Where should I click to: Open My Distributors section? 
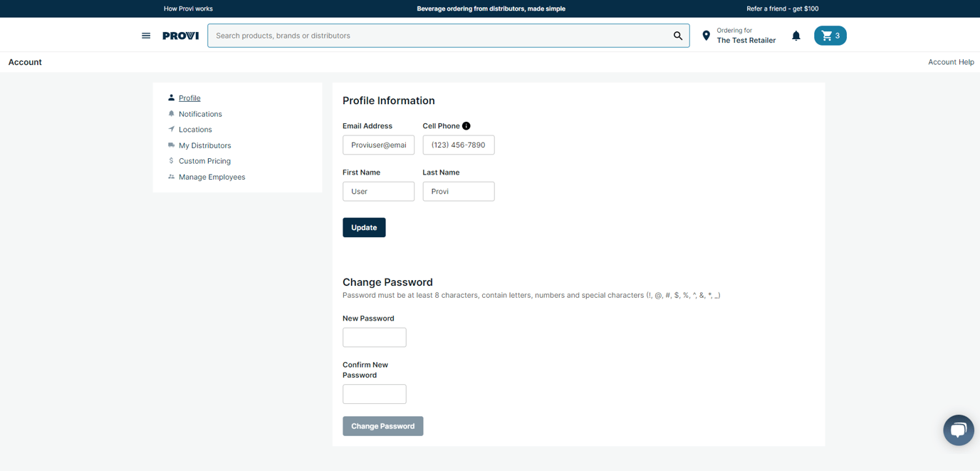(x=204, y=145)
